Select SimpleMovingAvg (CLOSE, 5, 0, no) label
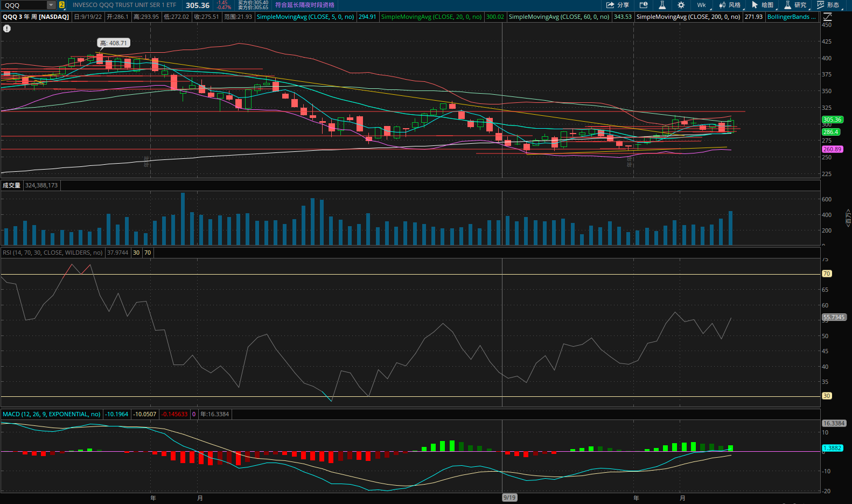 (x=305, y=17)
